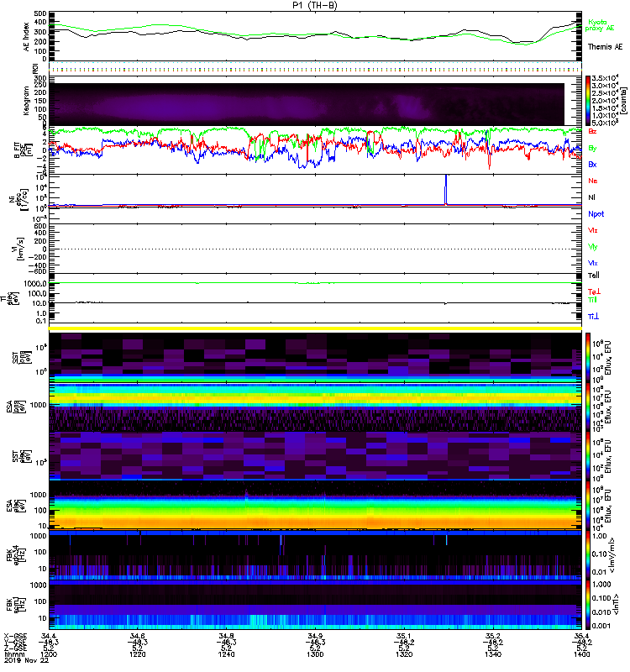The height and width of the screenshot is (672, 630).
Task: Click the "1300" time tick label
Action: [315, 654]
